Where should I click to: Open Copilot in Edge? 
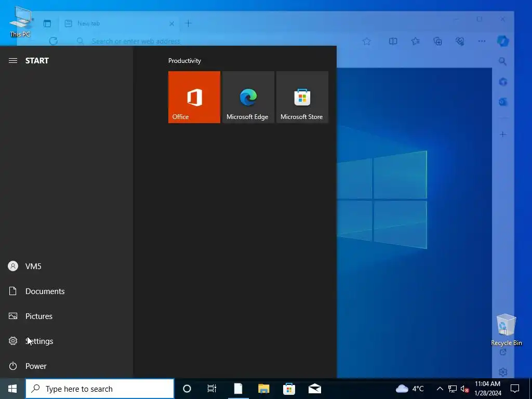pos(503,41)
